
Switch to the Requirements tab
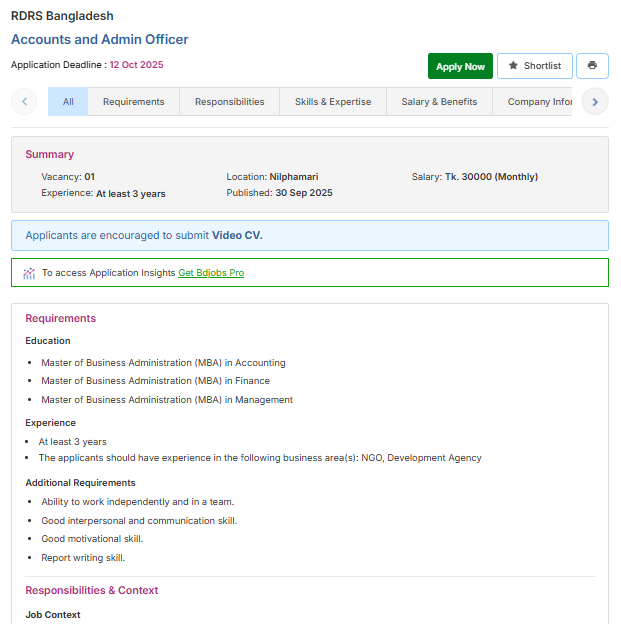coord(133,102)
